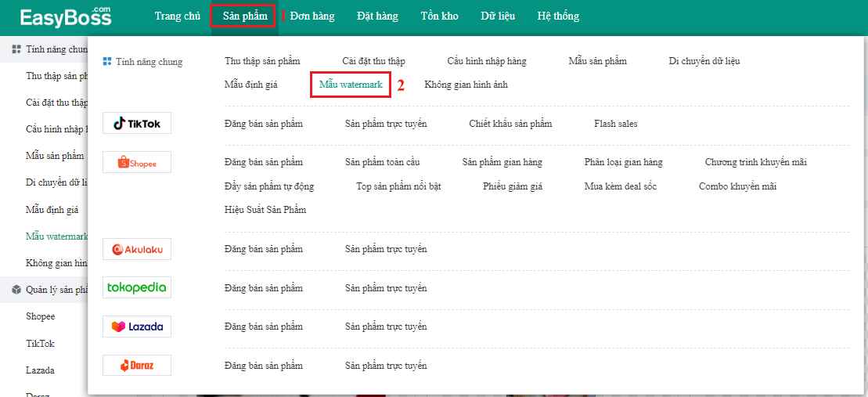Screen dimensions: 868x397
Task: Click the Akulaku platform logo
Action: [x=137, y=249]
